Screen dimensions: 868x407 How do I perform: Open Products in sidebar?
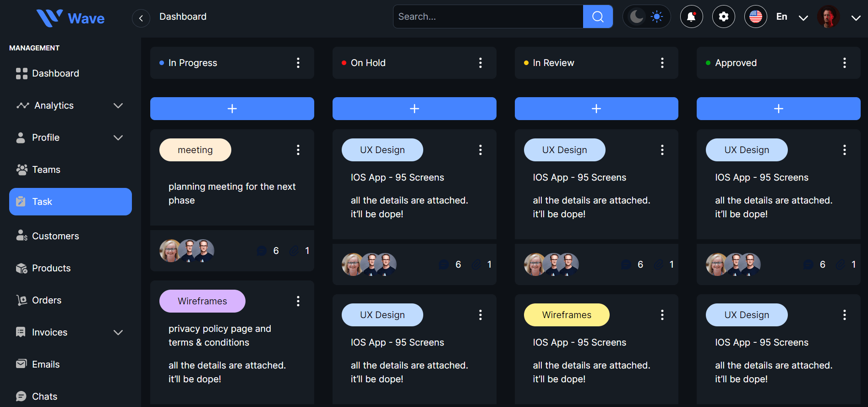pos(71,268)
